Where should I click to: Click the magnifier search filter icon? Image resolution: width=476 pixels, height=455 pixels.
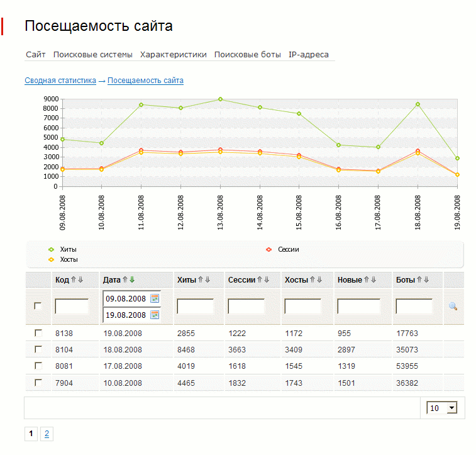[453, 306]
